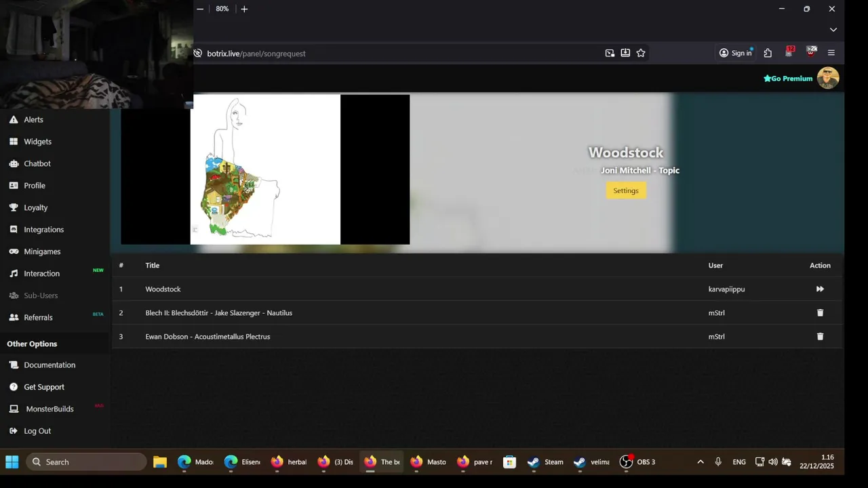Click the taskbar Search box
Screen dimensions: 868x488
[86, 462]
